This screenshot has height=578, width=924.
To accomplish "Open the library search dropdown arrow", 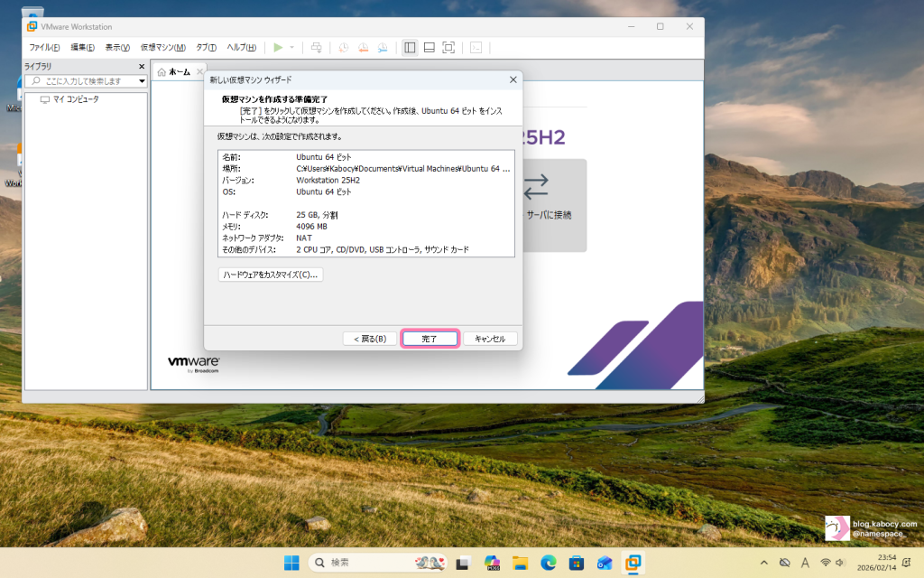I will [141, 81].
